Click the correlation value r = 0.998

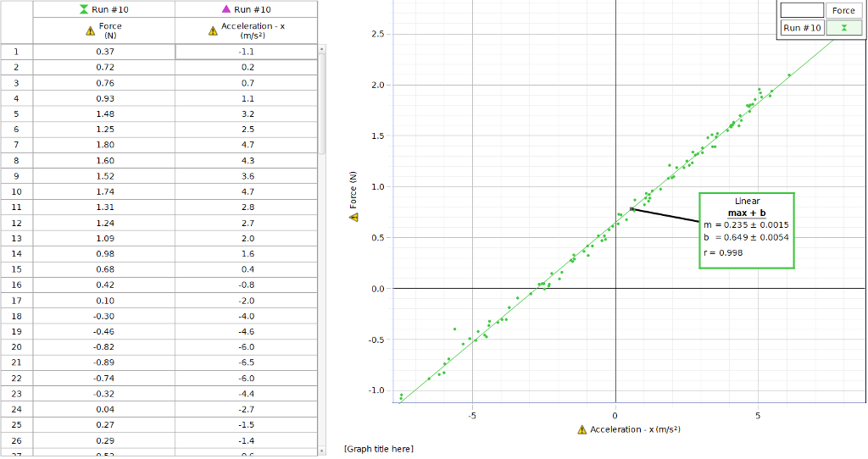click(x=723, y=252)
